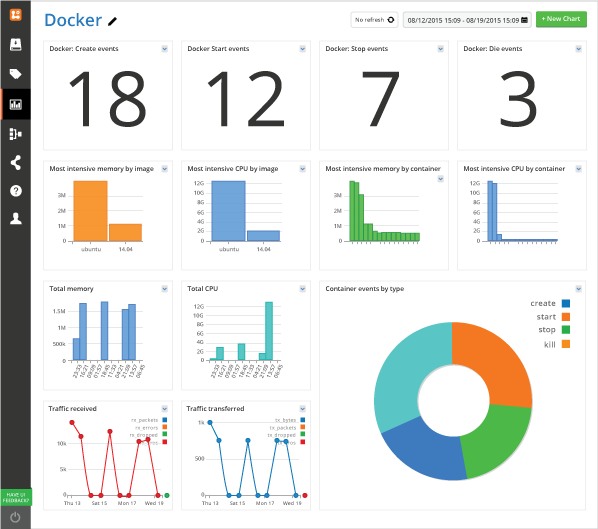Open Total memory panel dropdown
Image resolution: width=598 pixels, height=529 pixels.
click(164, 289)
